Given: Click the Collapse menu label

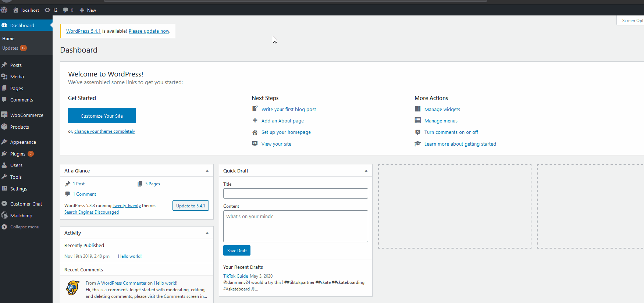Looking at the screenshot, I should click(25, 227).
